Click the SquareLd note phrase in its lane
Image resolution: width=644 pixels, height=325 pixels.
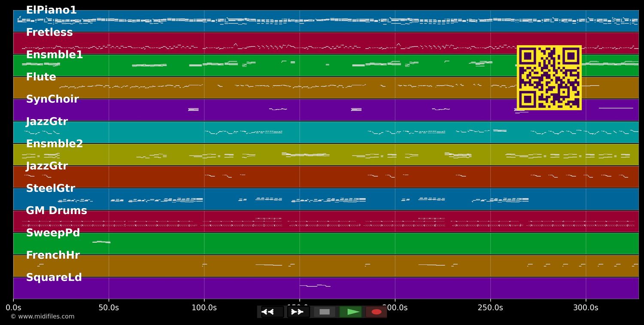click(315, 285)
